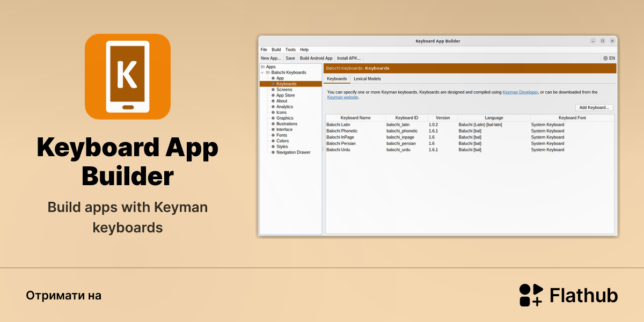The image size is (644, 322).
Task: Select the Graphics tree item
Action: [x=282, y=118]
